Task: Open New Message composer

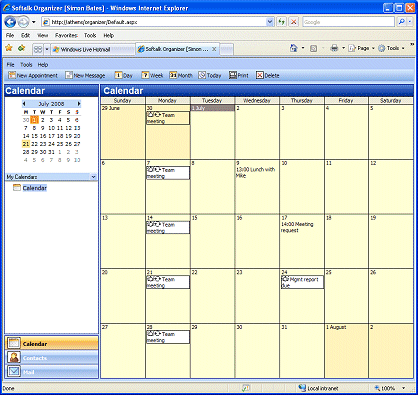Action: point(85,76)
